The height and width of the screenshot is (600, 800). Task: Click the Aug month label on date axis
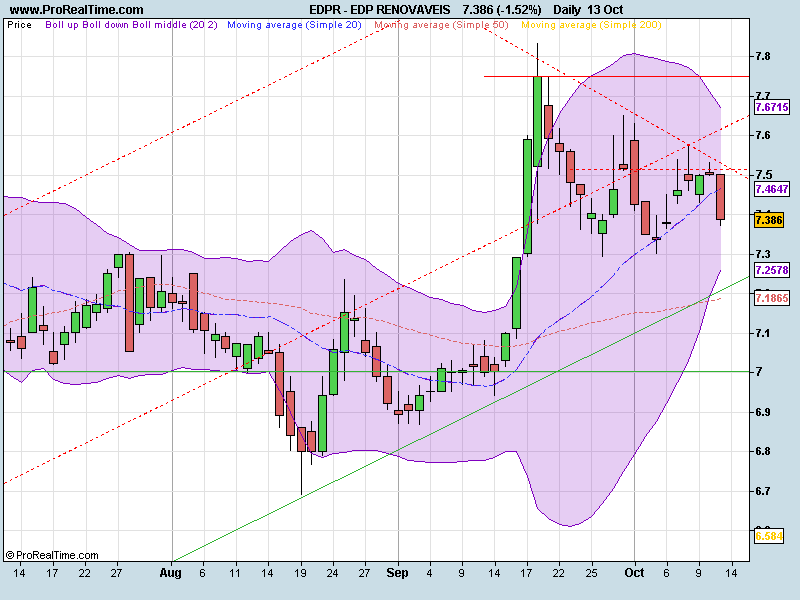(x=170, y=573)
